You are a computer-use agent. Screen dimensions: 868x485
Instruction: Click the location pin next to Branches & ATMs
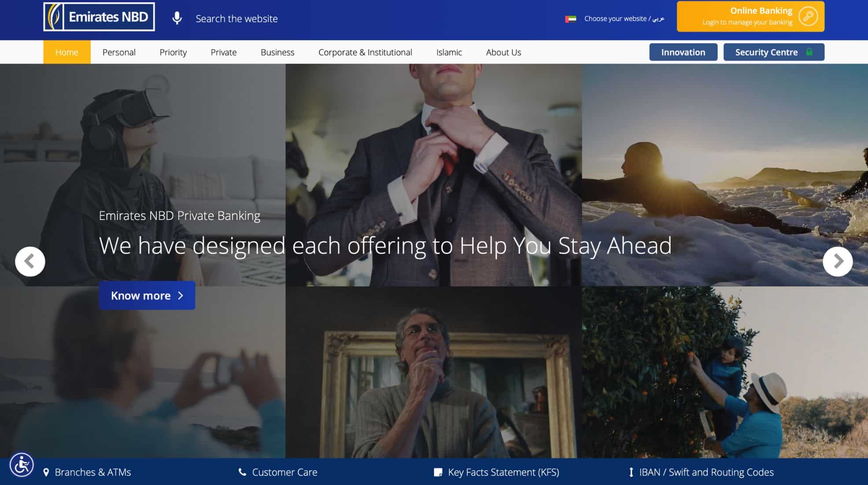coord(47,472)
